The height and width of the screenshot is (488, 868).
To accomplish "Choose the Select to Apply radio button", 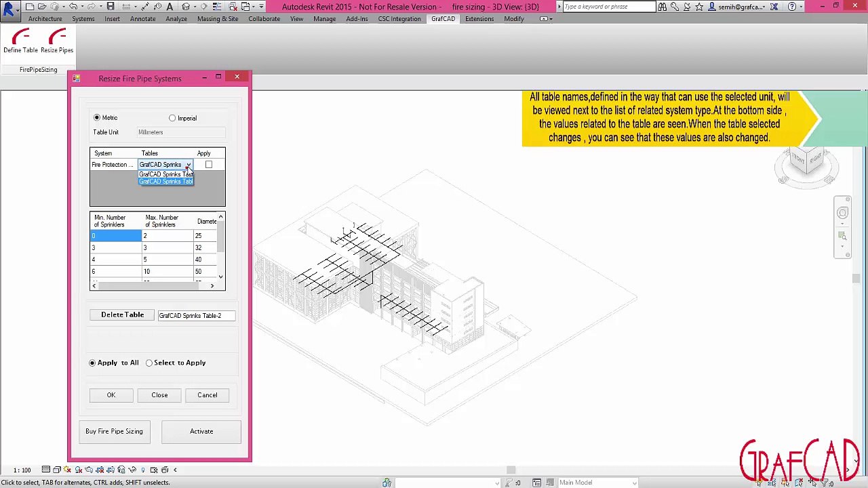I will (x=149, y=363).
